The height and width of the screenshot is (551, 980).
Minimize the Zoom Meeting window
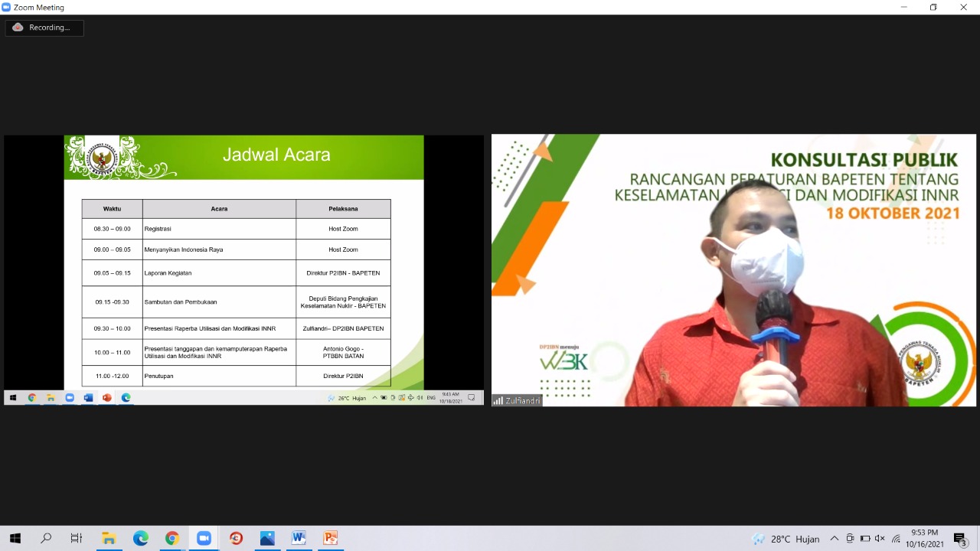point(906,7)
